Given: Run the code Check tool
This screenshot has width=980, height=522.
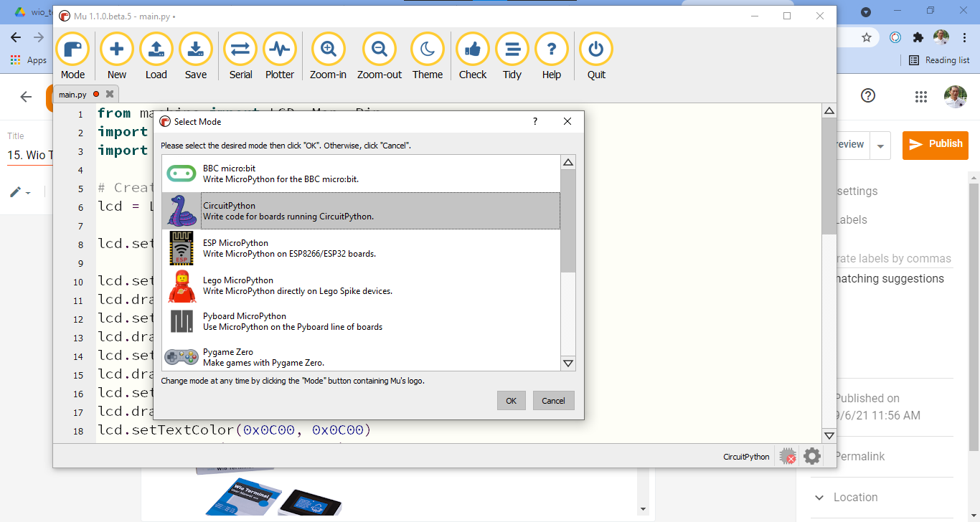Looking at the screenshot, I should click(x=473, y=57).
